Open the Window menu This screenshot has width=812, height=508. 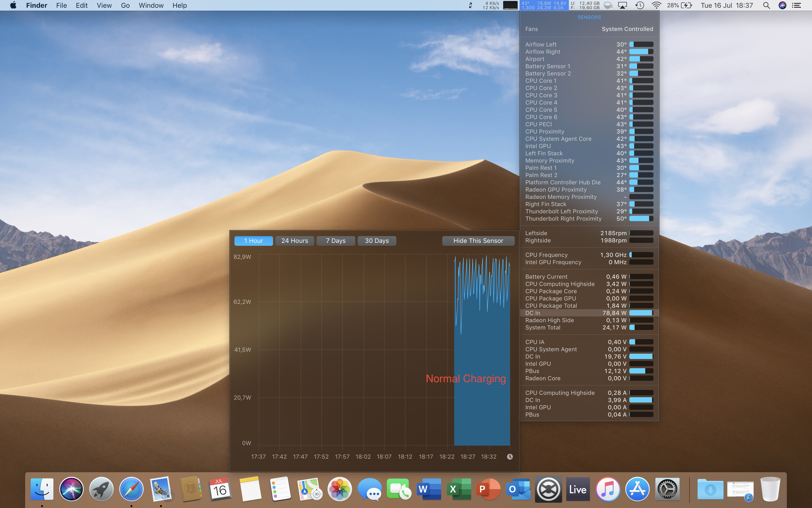click(151, 5)
